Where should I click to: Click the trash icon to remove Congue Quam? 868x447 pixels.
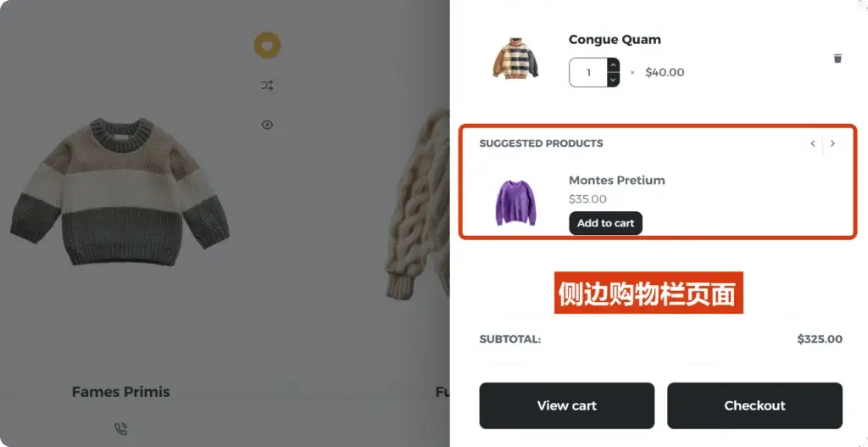[x=837, y=59]
